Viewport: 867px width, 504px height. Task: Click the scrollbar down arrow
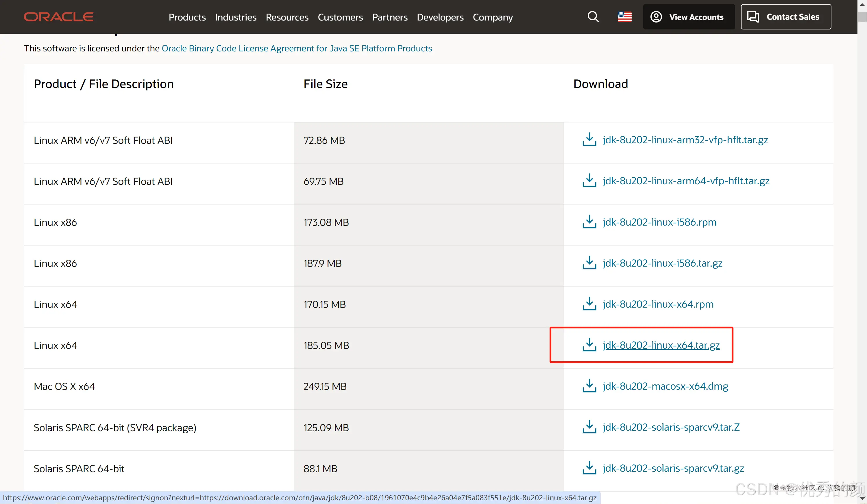(x=862, y=498)
